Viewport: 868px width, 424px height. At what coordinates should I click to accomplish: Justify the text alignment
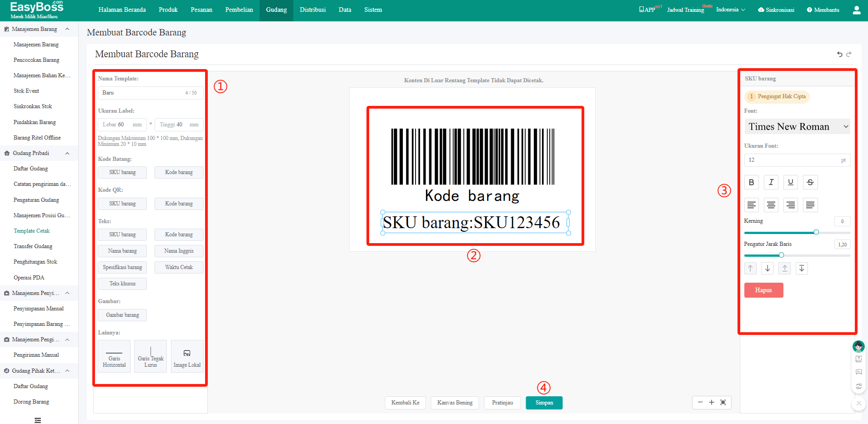pyautogui.click(x=810, y=205)
